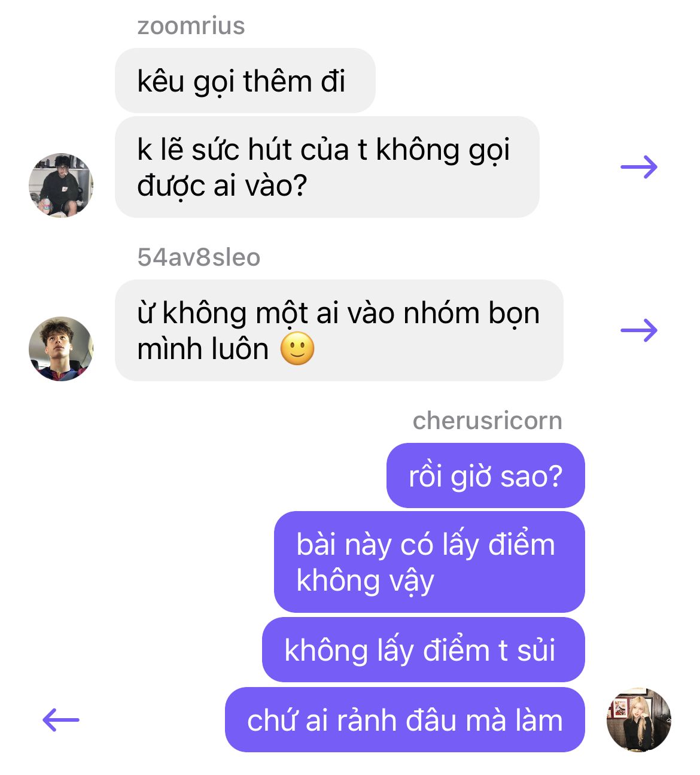Open zoomrius's profile avatar
This screenshot has height=775, width=700.
click(x=61, y=185)
